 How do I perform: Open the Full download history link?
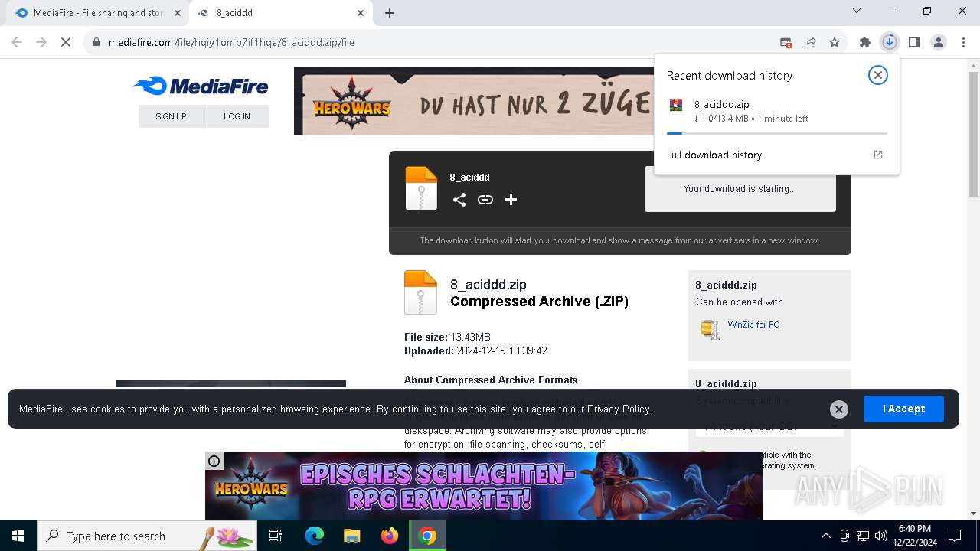[714, 155]
